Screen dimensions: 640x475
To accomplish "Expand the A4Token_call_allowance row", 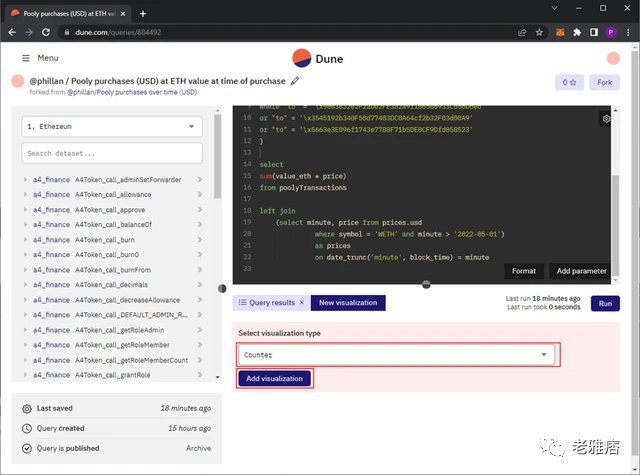I will click(x=25, y=195).
